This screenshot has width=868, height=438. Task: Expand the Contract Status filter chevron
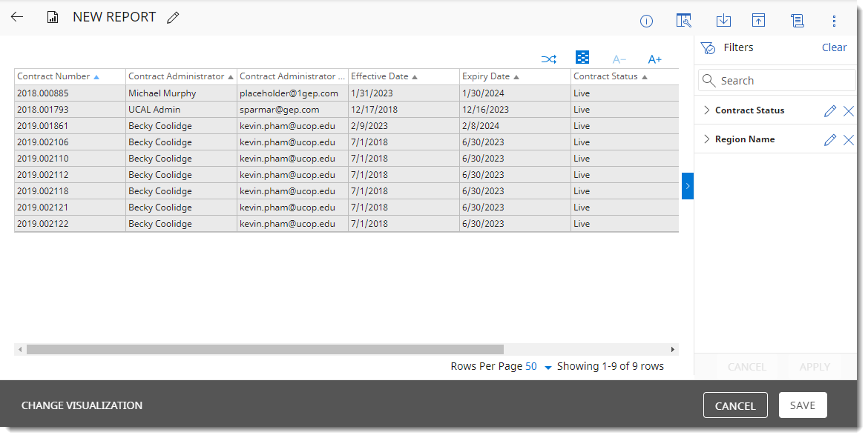(x=706, y=110)
